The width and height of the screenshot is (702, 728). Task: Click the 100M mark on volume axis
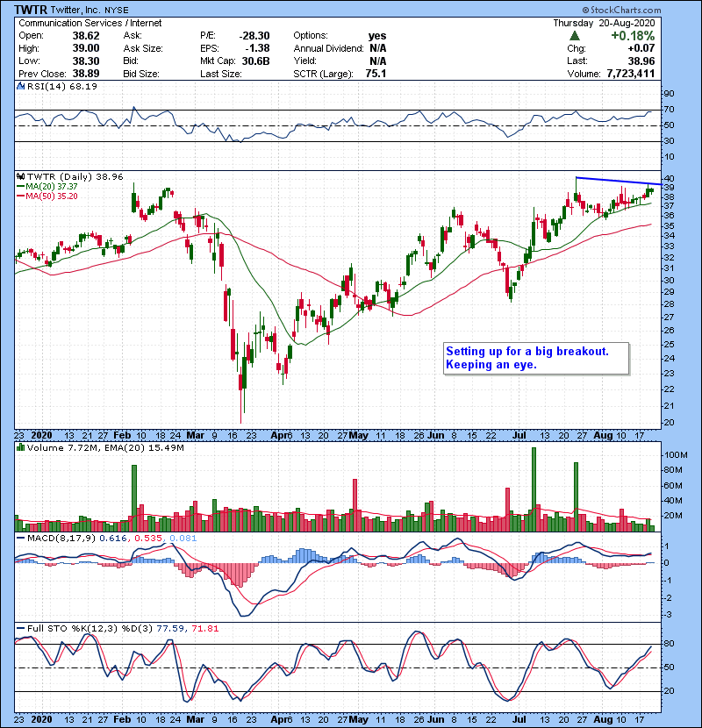coord(676,455)
